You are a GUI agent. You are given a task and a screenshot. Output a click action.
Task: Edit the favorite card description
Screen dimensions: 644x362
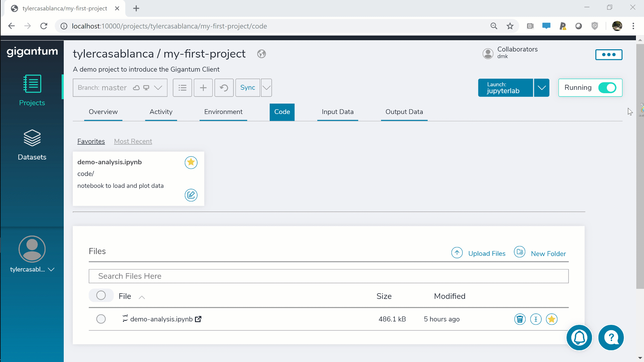tap(191, 195)
